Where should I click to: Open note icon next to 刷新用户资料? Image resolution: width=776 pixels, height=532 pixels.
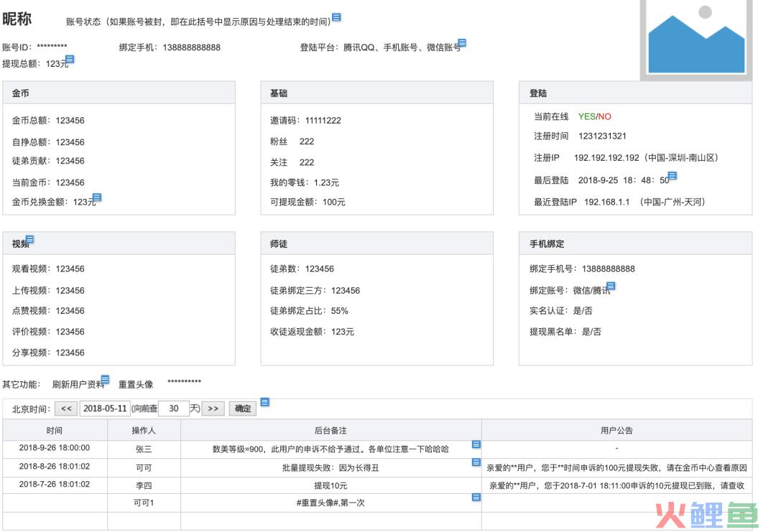click(x=105, y=380)
